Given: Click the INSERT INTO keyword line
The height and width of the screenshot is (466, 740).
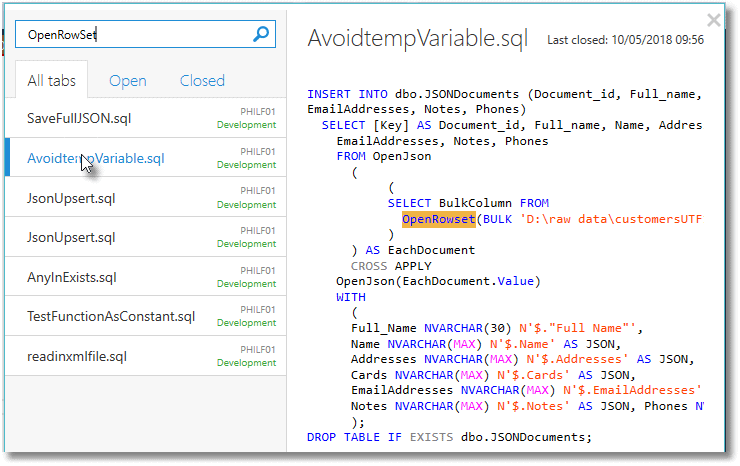Looking at the screenshot, I should tap(505, 94).
